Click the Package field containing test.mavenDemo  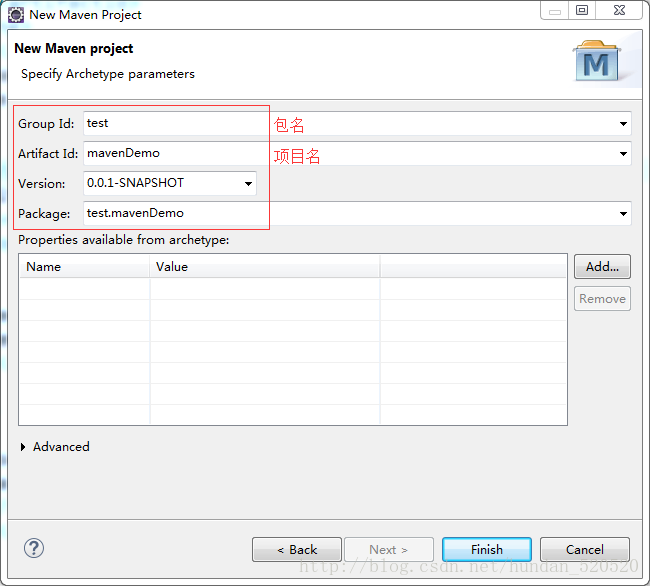coord(357,214)
